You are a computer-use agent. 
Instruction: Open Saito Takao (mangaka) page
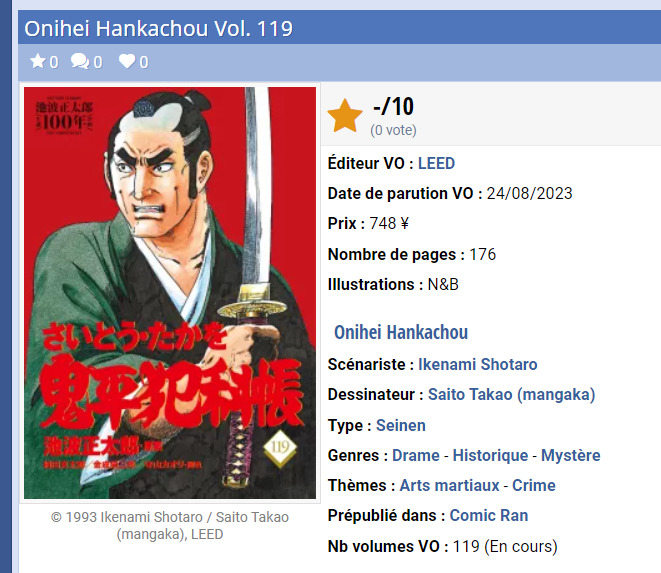point(511,395)
